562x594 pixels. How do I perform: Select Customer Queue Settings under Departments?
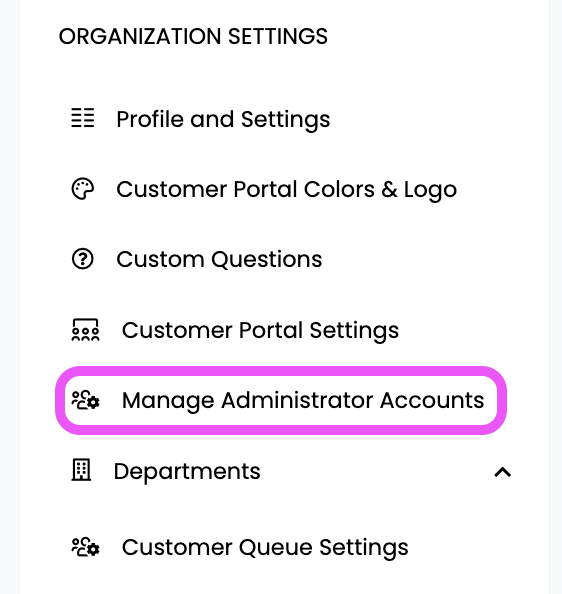[265, 547]
